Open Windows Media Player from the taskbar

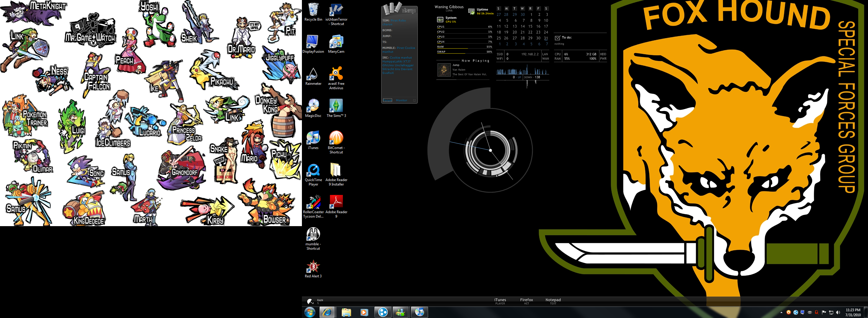(364, 312)
